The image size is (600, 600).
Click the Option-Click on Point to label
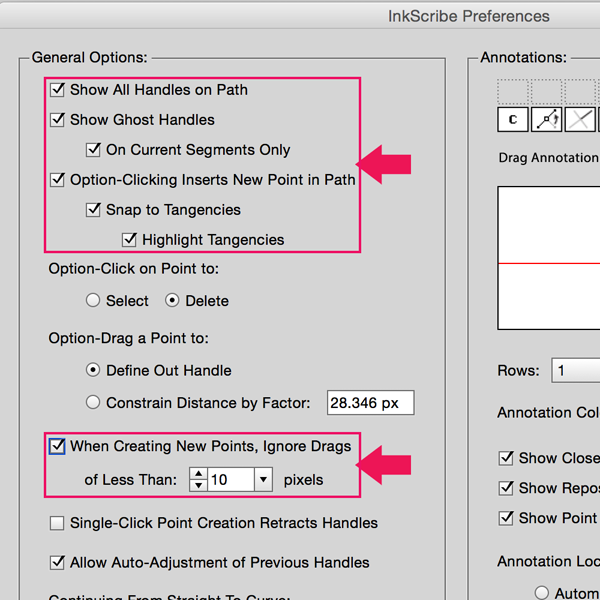(x=134, y=269)
